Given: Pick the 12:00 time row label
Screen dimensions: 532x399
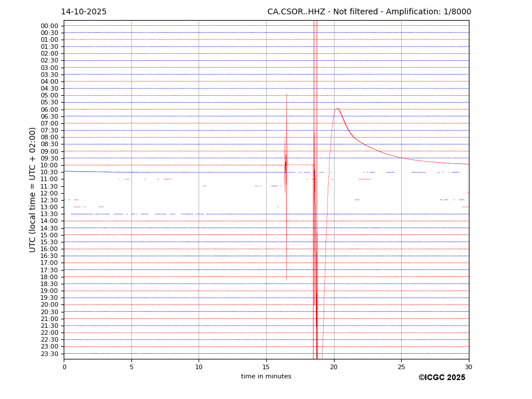Looking at the screenshot, I should tap(49, 193).
